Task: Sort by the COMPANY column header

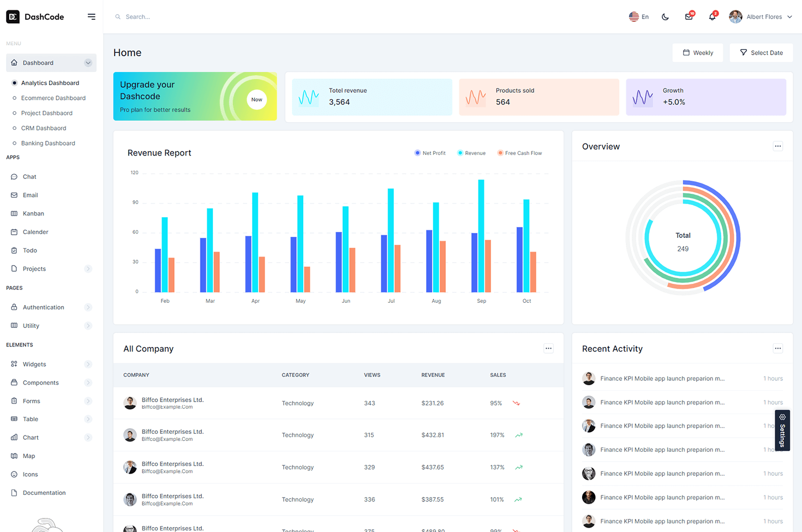Action: (x=136, y=375)
